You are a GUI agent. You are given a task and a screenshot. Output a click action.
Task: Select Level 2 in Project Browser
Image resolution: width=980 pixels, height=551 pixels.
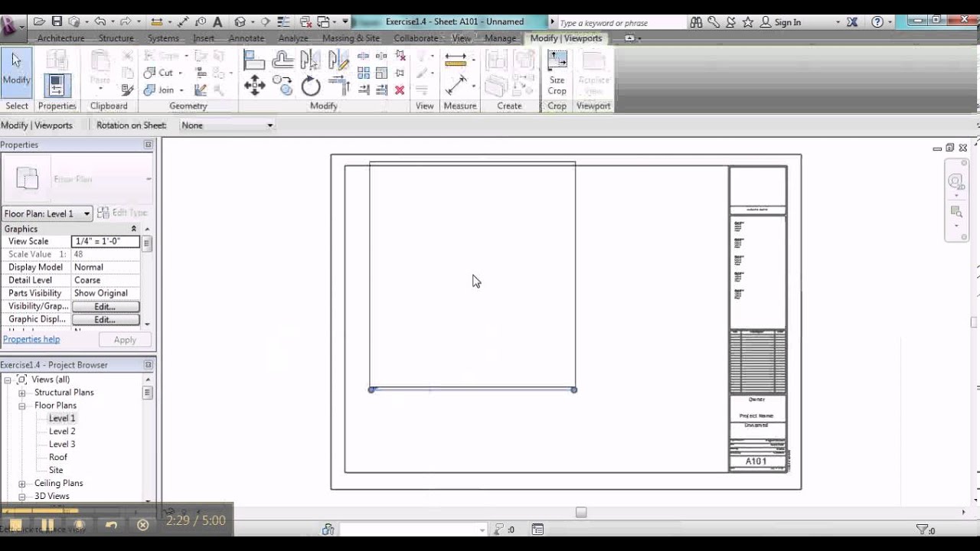click(x=62, y=432)
